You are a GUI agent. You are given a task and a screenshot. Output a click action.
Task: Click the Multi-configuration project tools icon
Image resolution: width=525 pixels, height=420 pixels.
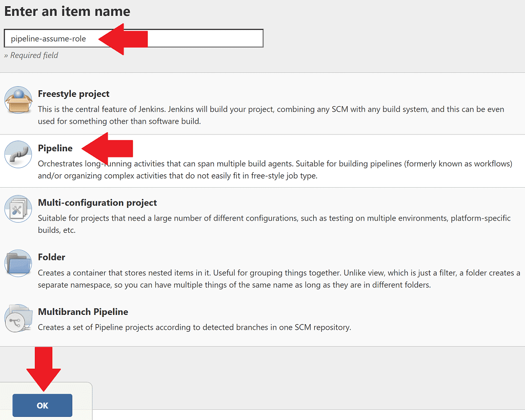[x=18, y=209]
